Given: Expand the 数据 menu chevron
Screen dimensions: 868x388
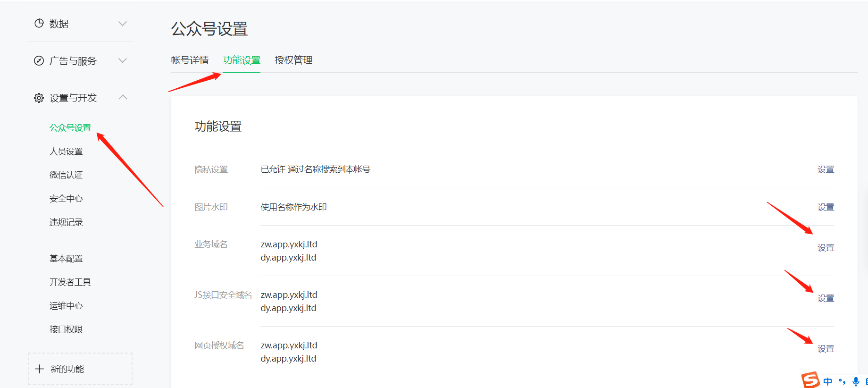Looking at the screenshot, I should (x=123, y=24).
